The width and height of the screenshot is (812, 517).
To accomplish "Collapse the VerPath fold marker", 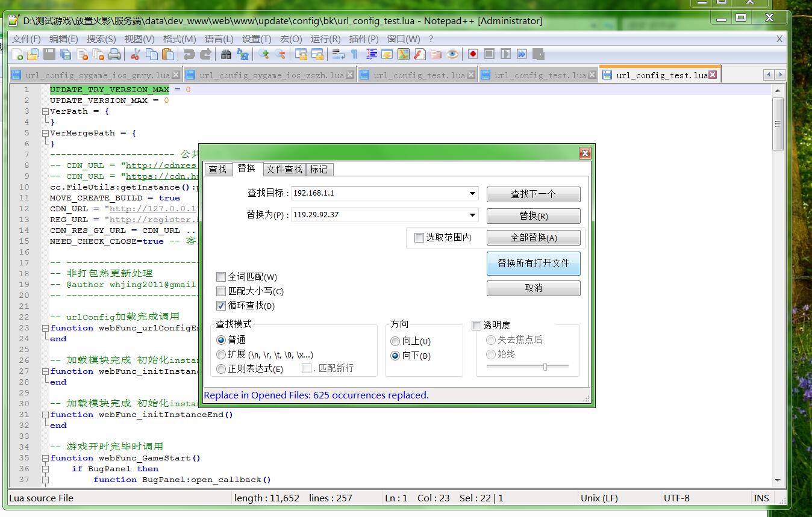I will click(45, 111).
